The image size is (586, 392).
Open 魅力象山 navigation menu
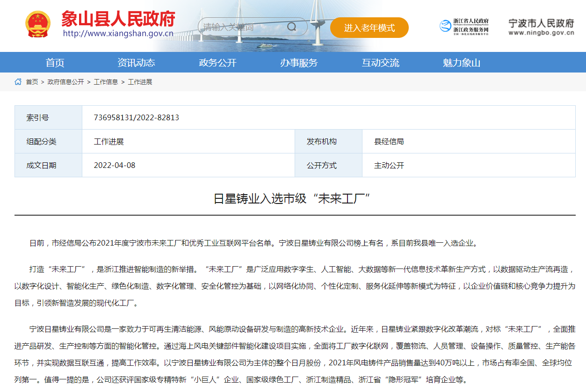click(x=462, y=63)
